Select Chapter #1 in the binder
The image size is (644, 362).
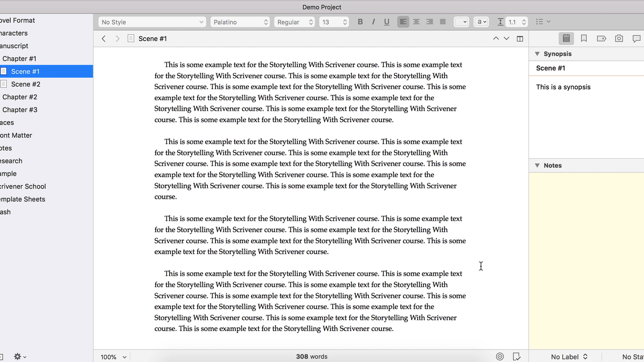point(47,59)
